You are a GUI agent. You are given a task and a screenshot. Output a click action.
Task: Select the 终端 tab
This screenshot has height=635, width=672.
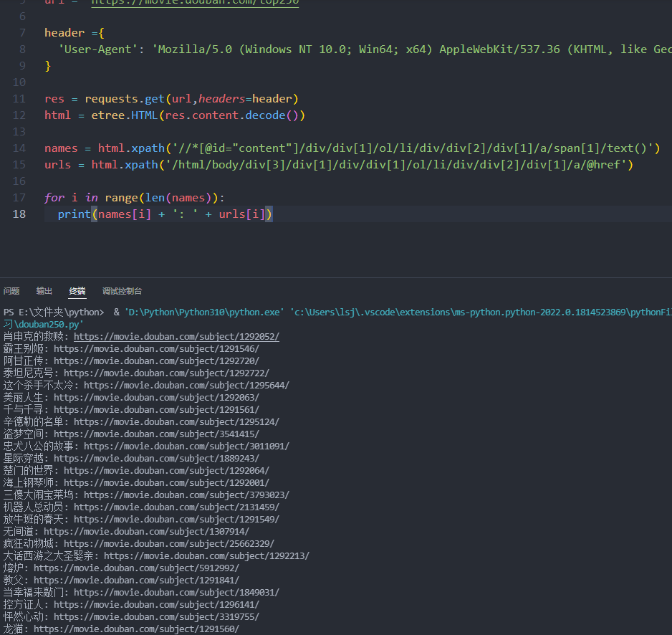point(77,291)
